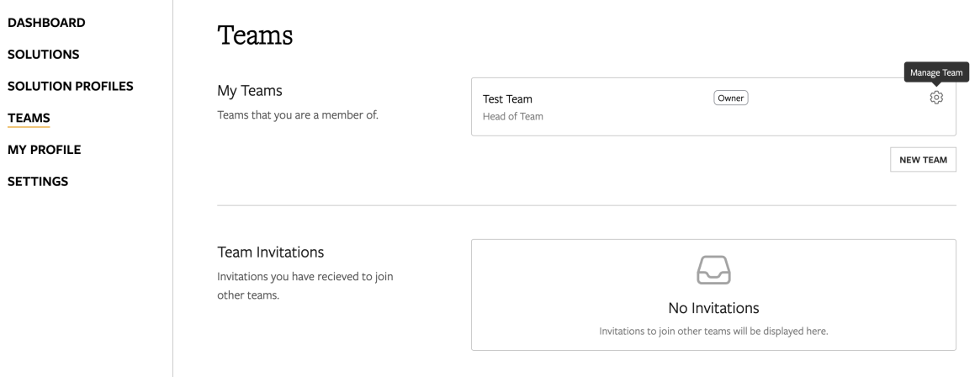Viewport: 980px width, 377px height.
Task: Select the Teams sidebar item
Action: coord(29,118)
